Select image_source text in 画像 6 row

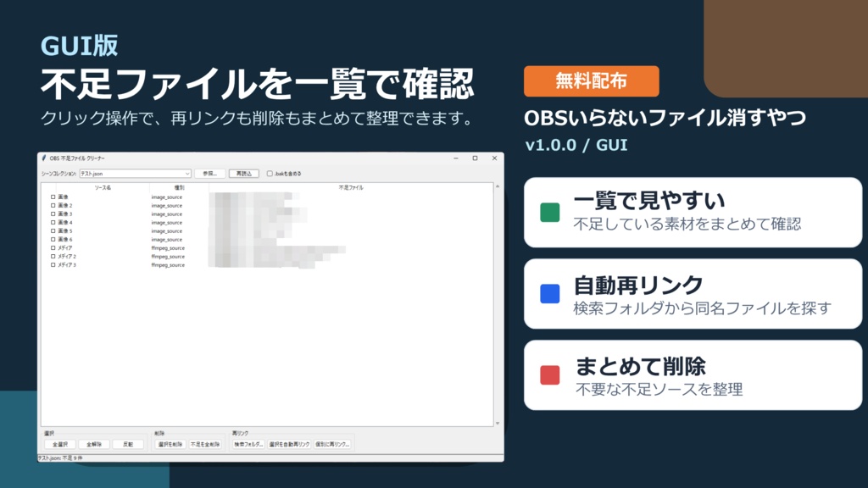167,240
